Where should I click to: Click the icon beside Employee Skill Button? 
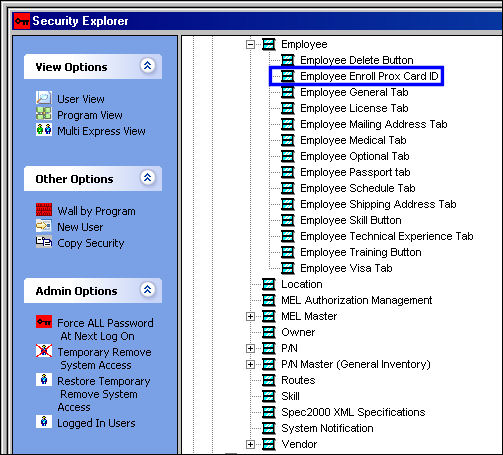(x=288, y=220)
